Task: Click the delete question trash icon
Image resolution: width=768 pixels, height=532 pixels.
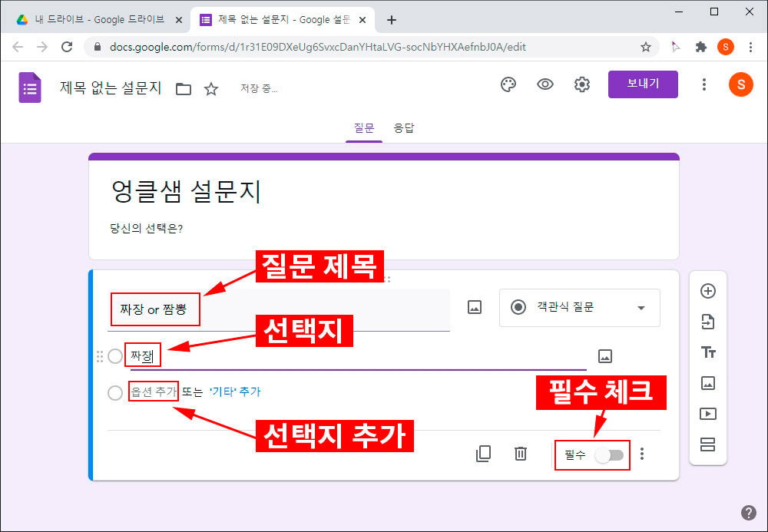Action: [x=520, y=454]
